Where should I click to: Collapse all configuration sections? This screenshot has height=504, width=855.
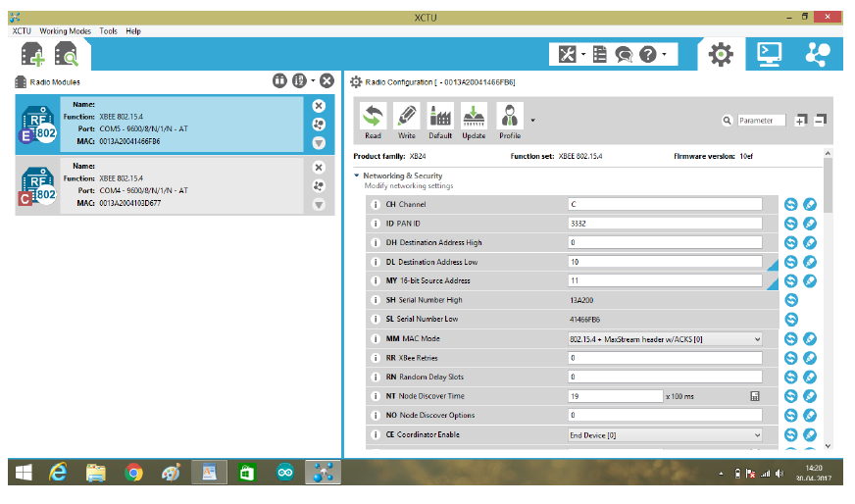[x=821, y=120]
